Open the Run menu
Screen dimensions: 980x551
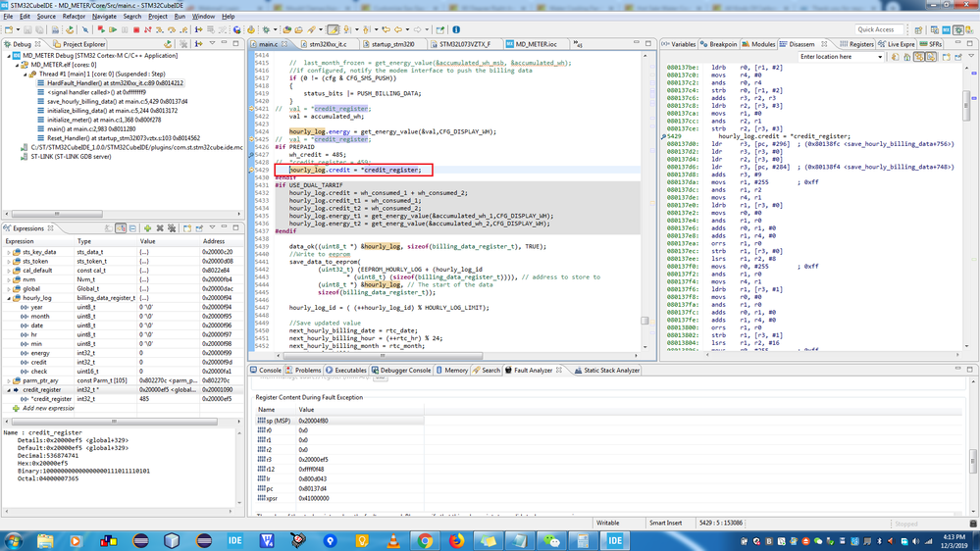(x=180, y=17)
